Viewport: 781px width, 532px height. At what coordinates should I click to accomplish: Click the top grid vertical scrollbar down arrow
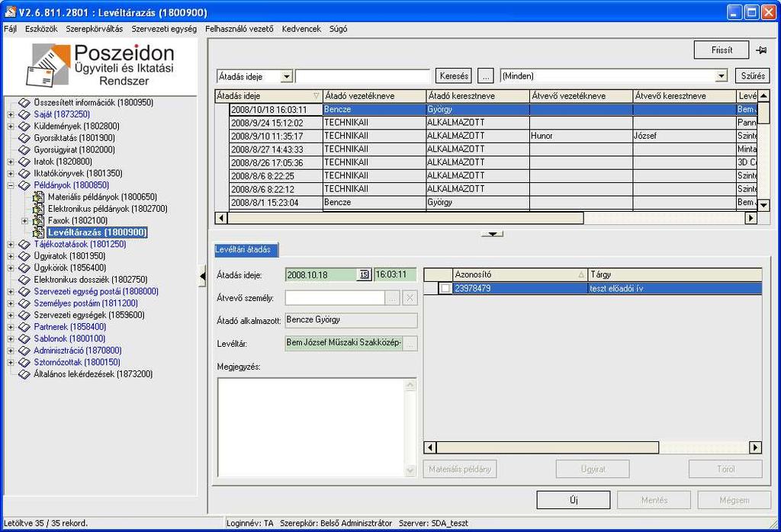click(763, 205)
